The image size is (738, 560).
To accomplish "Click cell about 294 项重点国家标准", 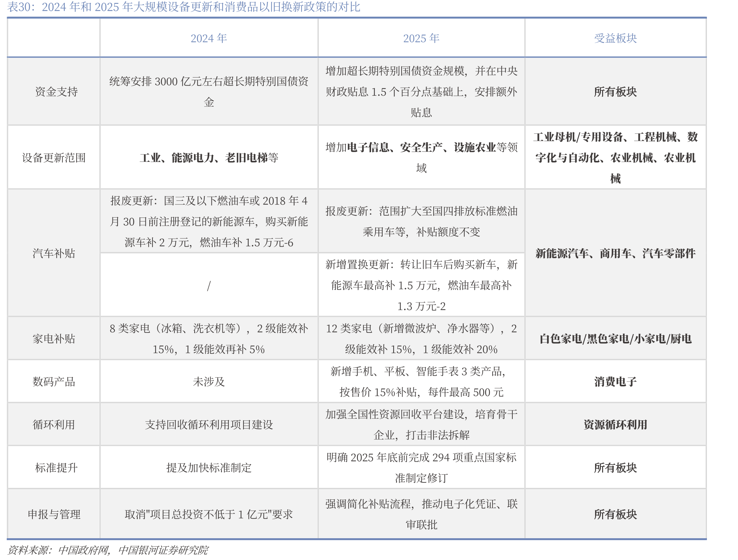I will (421, 468).
